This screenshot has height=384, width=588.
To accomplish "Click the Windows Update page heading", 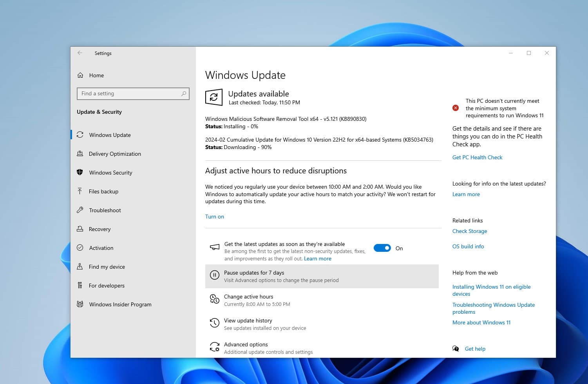I will pos(245,75).
